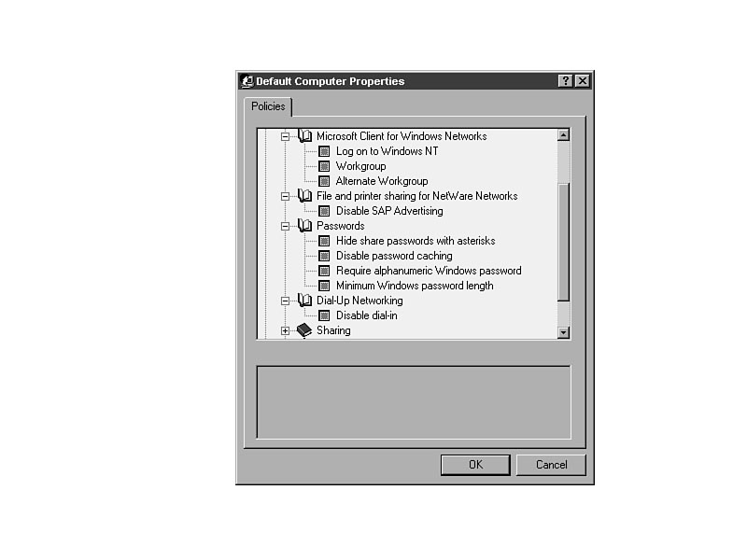Click the policy list scroll down arrow
747x560 pixels.
(x=564, y=332)
